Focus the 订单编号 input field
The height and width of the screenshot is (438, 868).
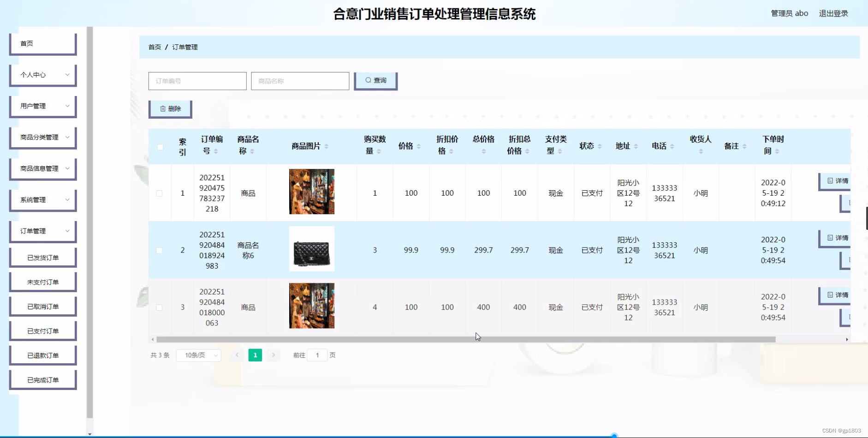(x=197, y=81)
